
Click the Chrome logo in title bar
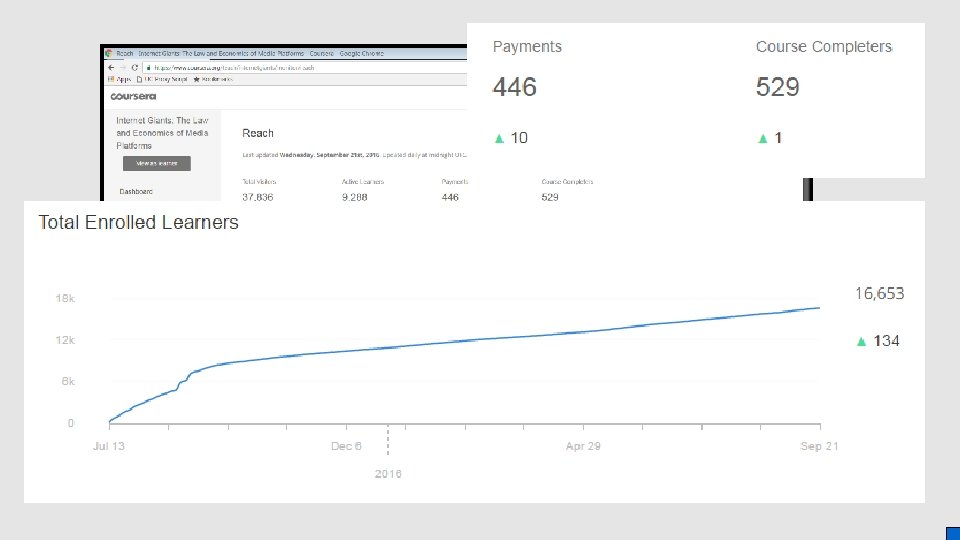(x=109, y=53)
